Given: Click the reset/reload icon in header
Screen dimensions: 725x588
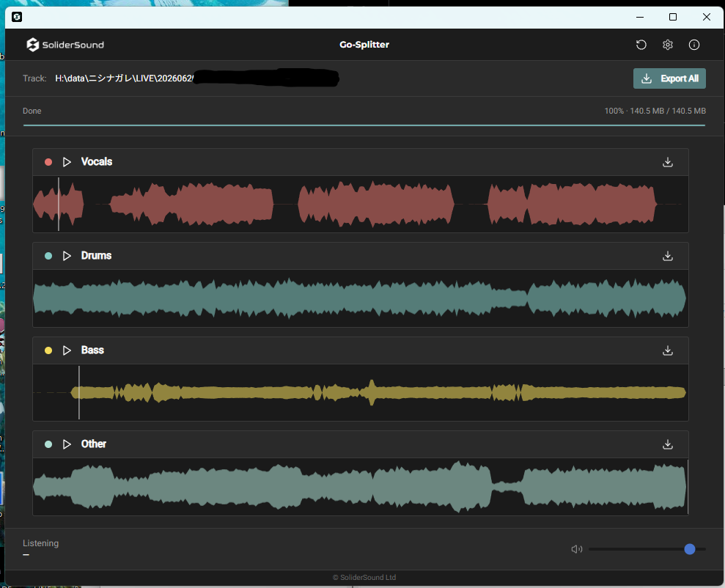Looking at the screenshot, I should click(641, 45).
